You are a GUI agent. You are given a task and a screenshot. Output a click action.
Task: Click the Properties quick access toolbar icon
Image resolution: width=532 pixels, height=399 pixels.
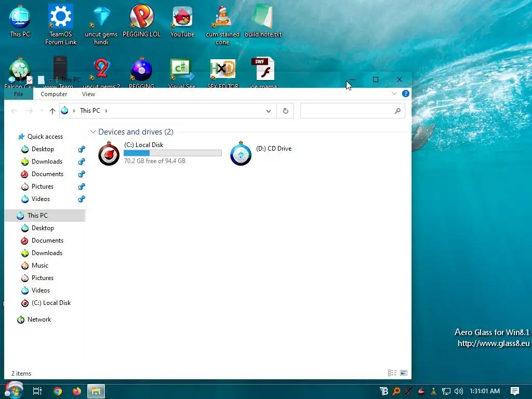pos(30,80)
